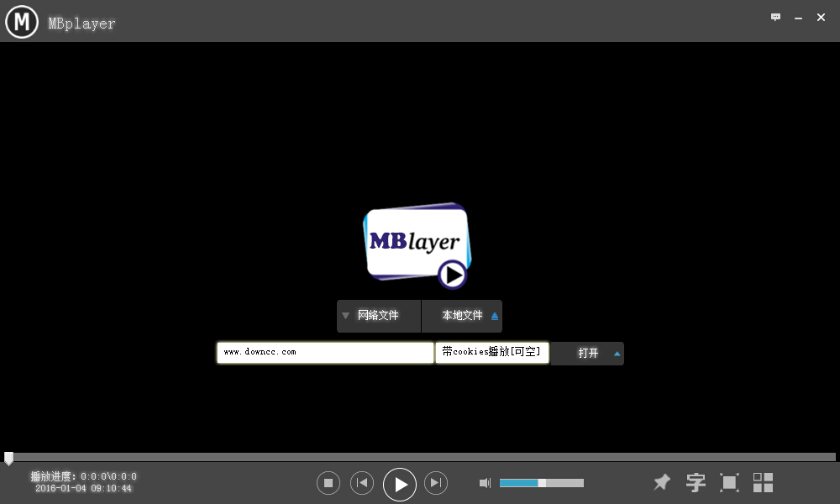Click the MBplayer logo icon
The height and width of the screenshot is (504, 840).
pos(21,22)
